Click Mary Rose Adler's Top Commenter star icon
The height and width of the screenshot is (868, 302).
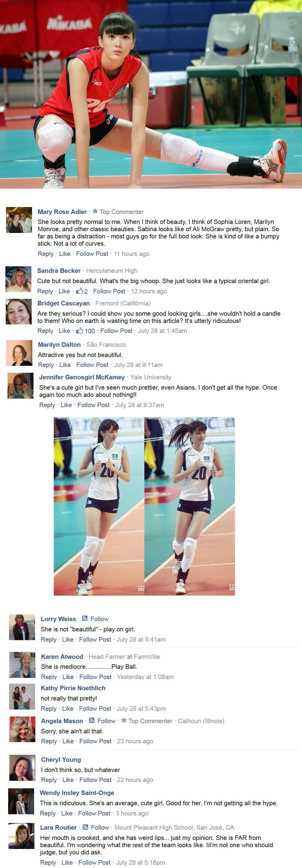(x=95, y=211)
